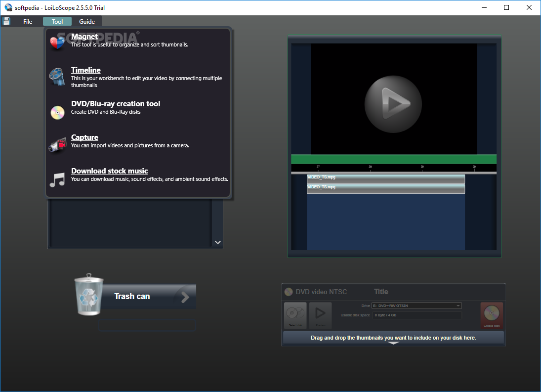The width and height of the screenshot is (541, 392).
Task: Click the Title heading in DVD panel
Action: 381,292
